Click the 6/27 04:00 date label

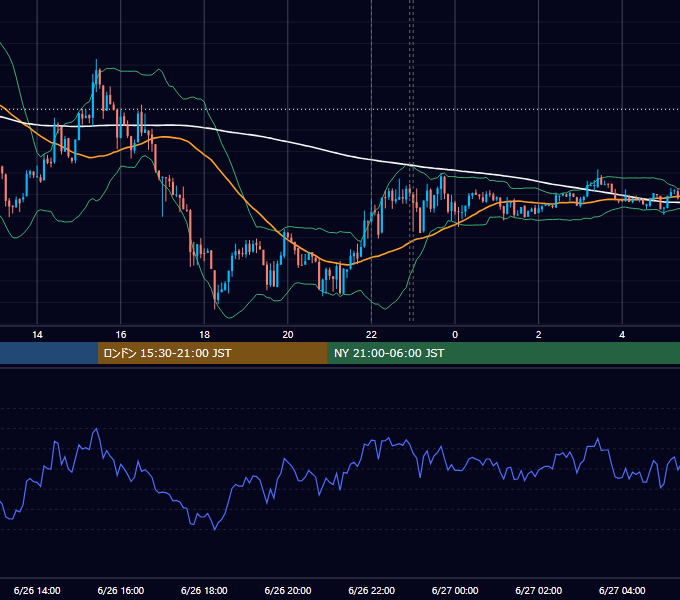(x=622, y=590)
